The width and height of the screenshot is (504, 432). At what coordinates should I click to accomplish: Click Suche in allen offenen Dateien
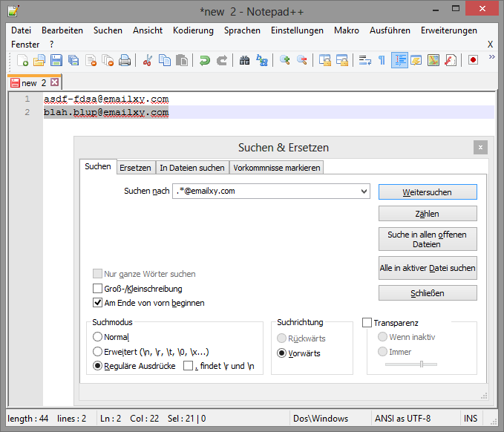pos(428,239)
